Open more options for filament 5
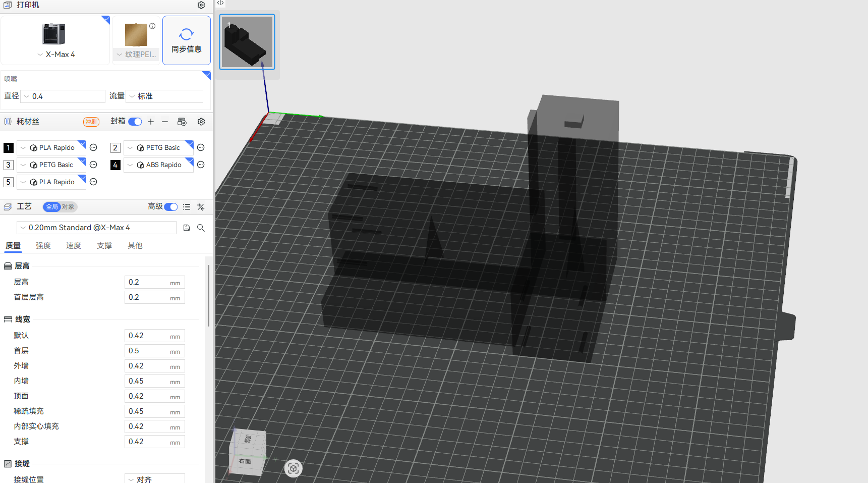Screen dimensions: 868x483 tap(93, 182)
